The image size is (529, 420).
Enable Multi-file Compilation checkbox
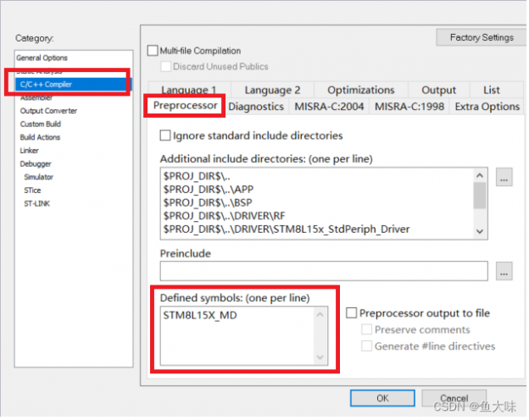(x=153, y=51)
